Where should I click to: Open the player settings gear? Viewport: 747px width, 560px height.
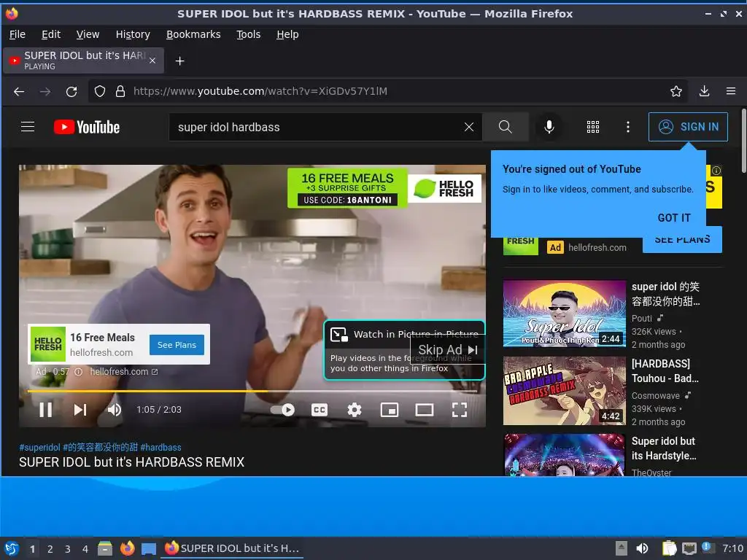354,410
